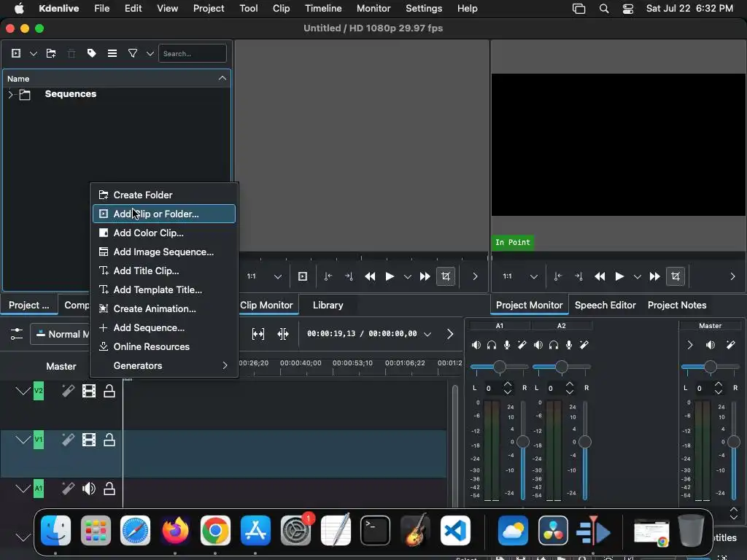
Task: Toggle edit mode icon in Project Monitor
Action: pyautogui.click(x=676, y=276)
